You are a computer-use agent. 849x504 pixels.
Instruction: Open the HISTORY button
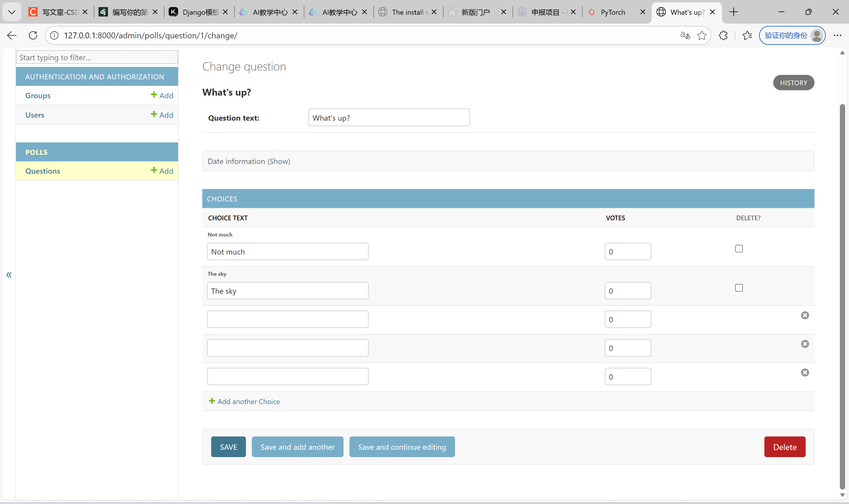pos(793,83)
